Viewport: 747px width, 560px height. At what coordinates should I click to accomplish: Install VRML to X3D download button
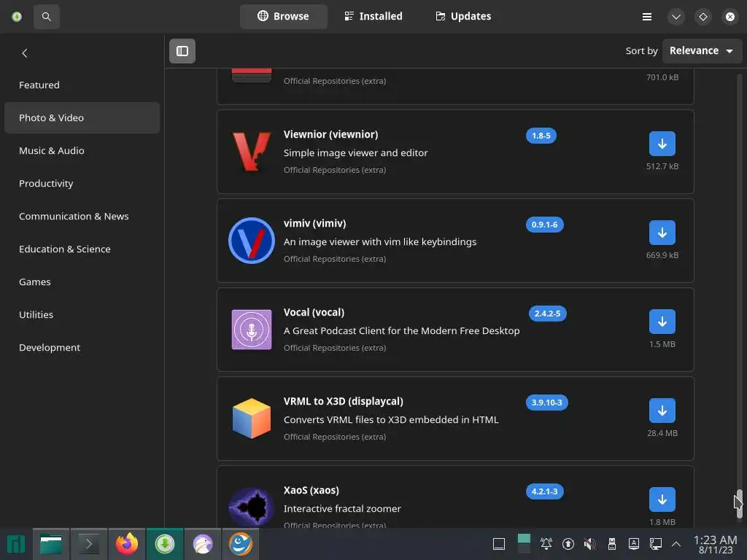click(x=662, y=411)
